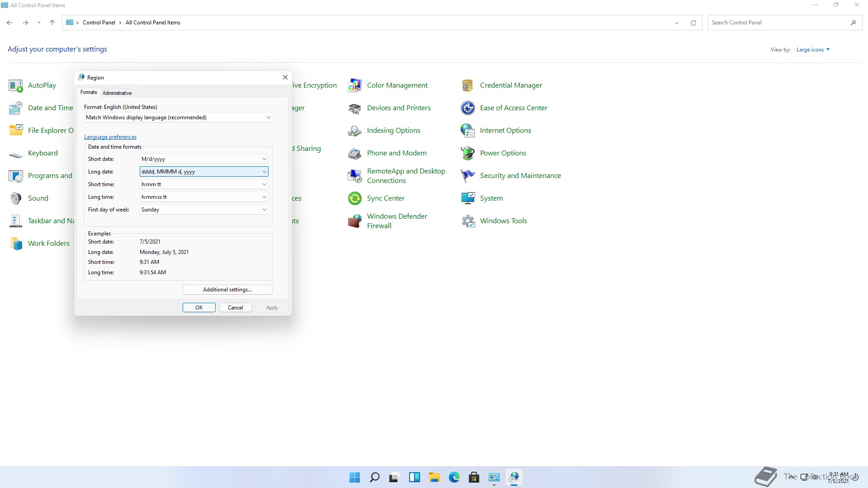Click the Additional settings button

(x=227, y=290)
